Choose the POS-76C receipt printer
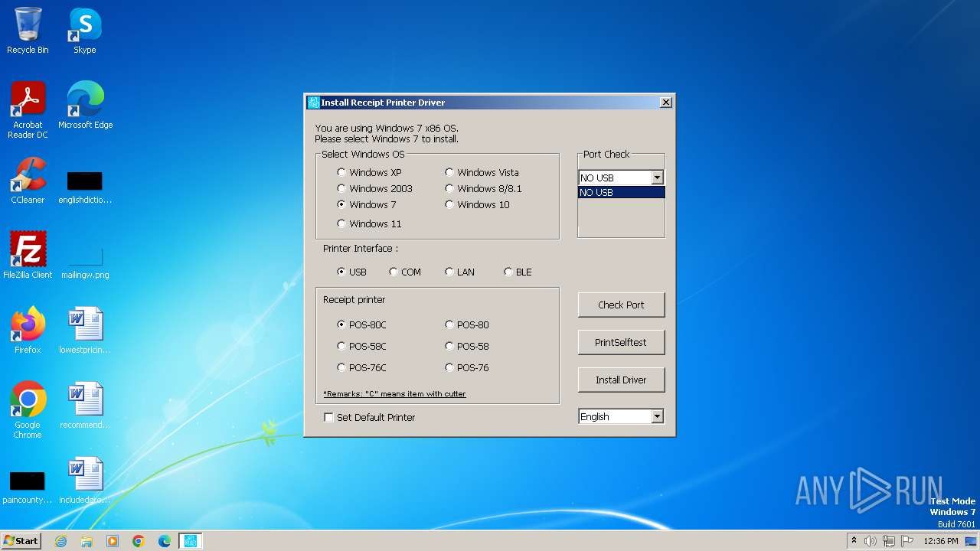Screen dimensions: 980x551 coord(362,367)
